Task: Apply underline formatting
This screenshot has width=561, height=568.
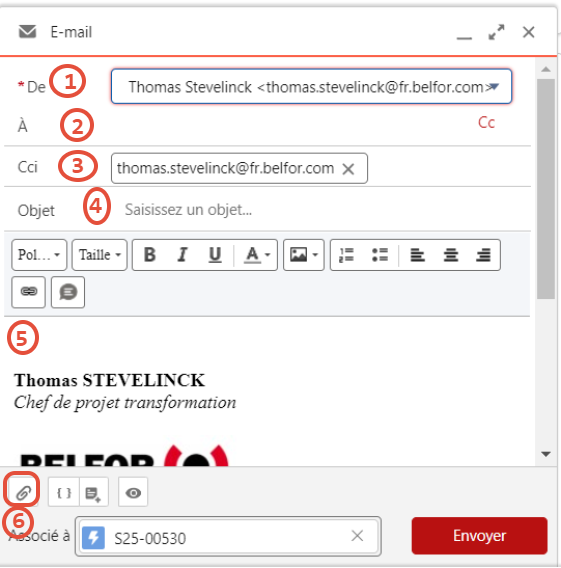Action: pyautogui.click(x=215, y=255)
